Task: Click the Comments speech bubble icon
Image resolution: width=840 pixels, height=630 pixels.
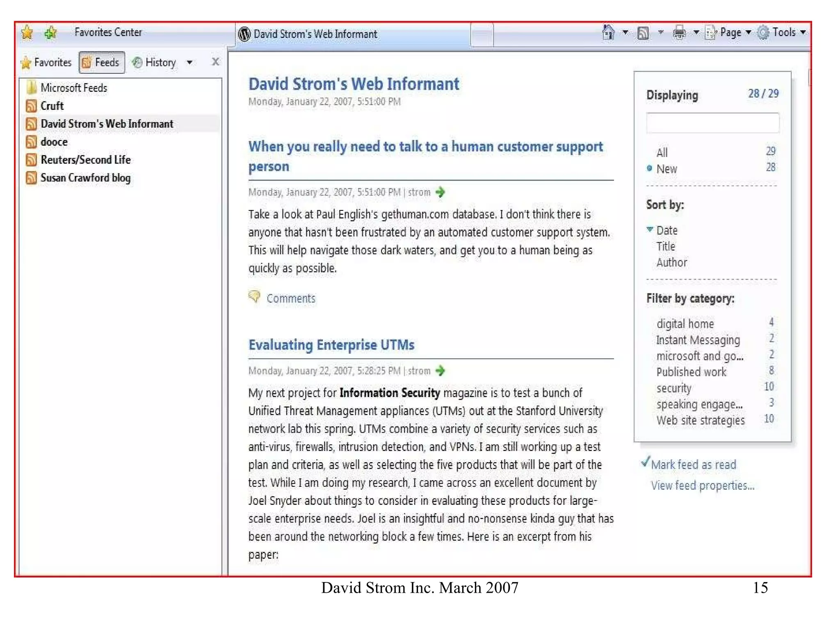Action: point(254,297)
